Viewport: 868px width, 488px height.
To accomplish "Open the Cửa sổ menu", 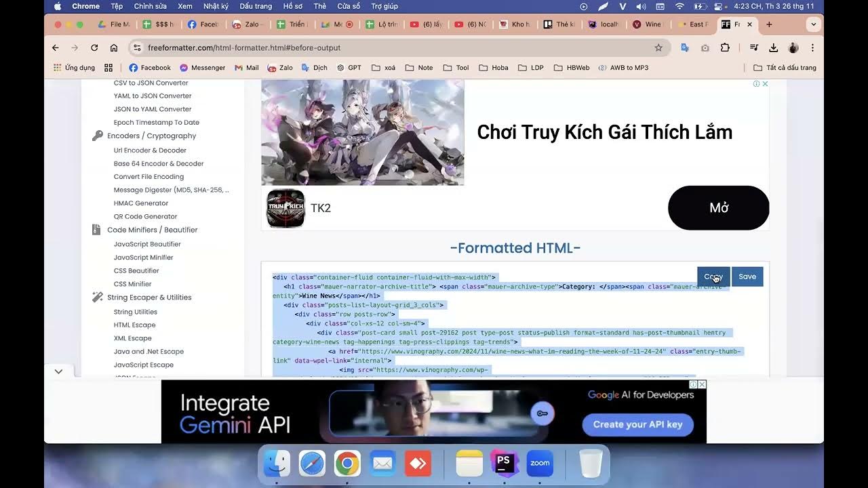I will pyautogui.click(x=349, y=6).
